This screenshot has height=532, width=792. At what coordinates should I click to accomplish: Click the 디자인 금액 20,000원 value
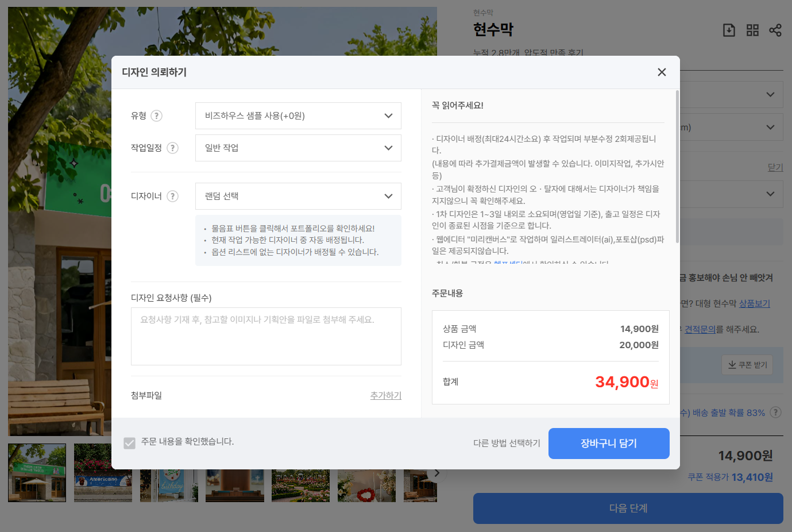click(x=639, y=345)
